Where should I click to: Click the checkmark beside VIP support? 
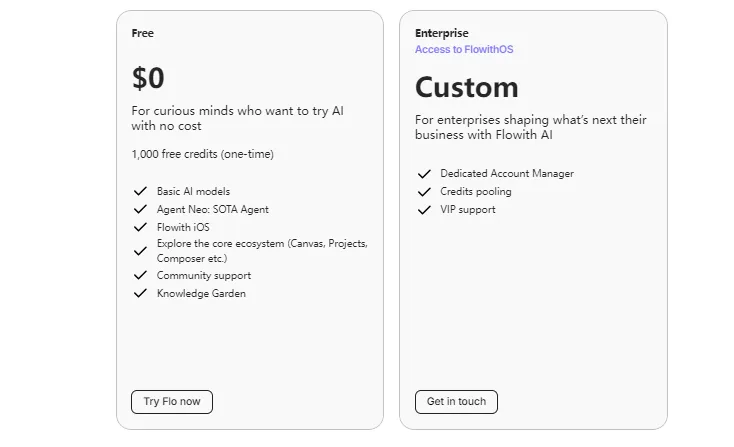(424, 209)
